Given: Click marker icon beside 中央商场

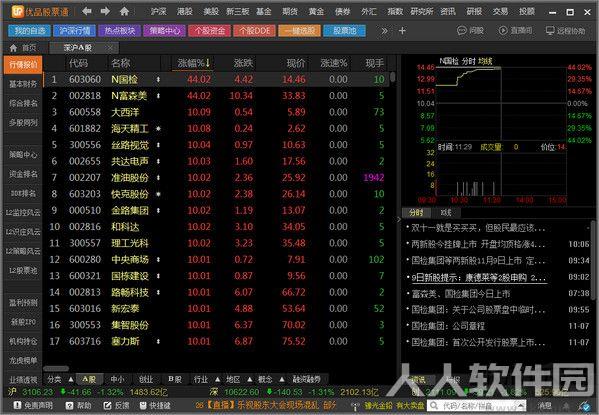Looking at the screenshot, I should click(158, 259).
